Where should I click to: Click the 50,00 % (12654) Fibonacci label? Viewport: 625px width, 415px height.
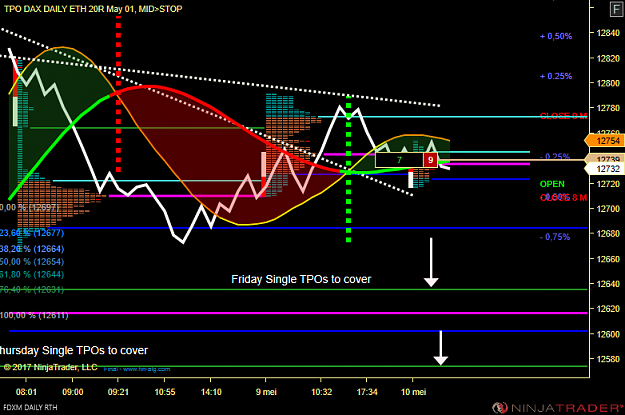click(x=32, y=262)
